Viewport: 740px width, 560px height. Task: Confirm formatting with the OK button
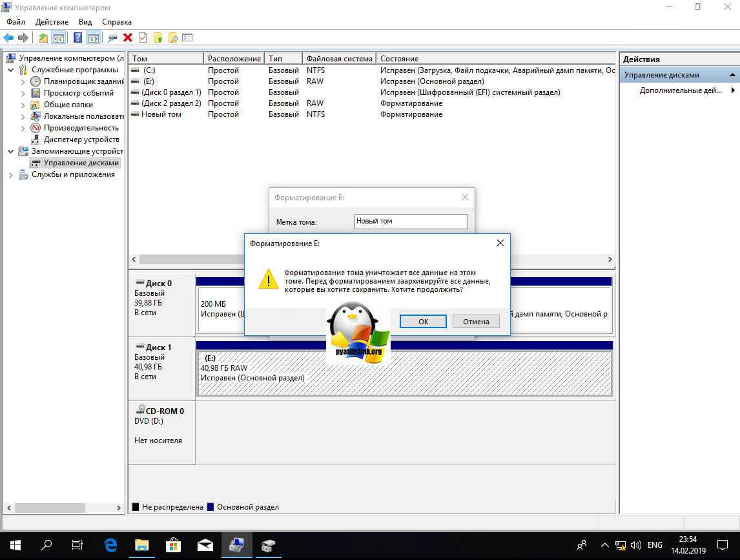pyautogui.click(x=423, y=322)
